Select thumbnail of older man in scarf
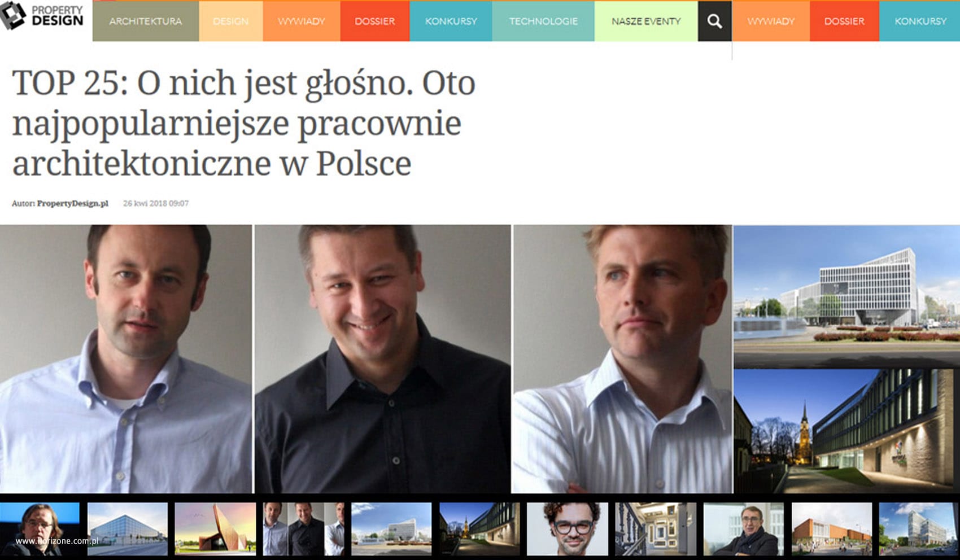 click(x=743, y=529)
